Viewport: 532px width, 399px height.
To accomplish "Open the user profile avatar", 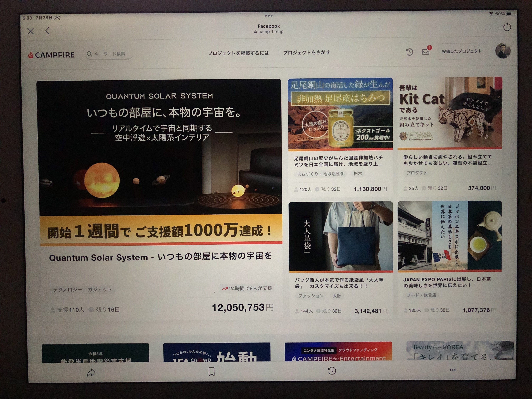I will (x=503, y=51).
